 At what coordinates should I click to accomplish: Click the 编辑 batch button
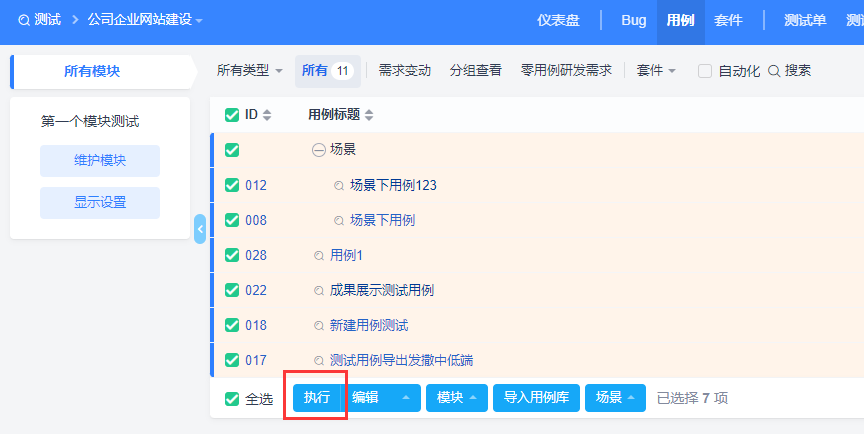[366, 398]
